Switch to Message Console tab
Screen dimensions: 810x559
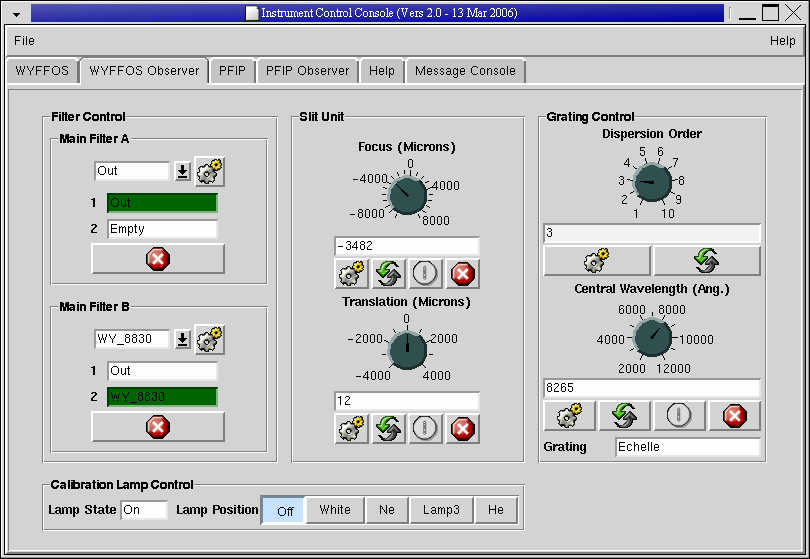click(465, 71)
